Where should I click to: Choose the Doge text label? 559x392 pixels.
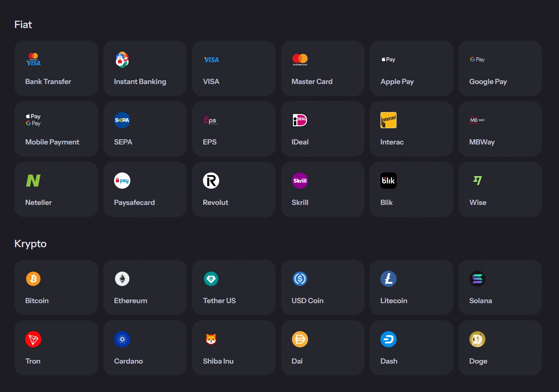pyautogui.click(x=478, y=361)
